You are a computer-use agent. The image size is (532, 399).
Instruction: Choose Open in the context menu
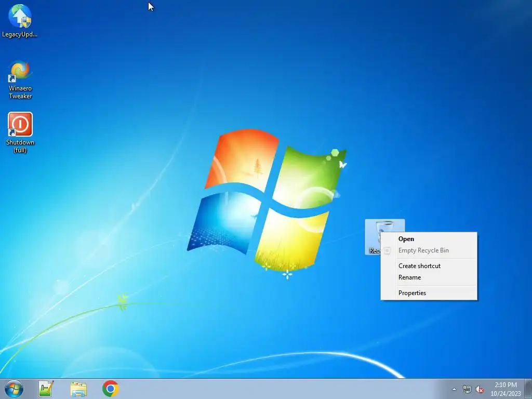[x=429, y=239]
